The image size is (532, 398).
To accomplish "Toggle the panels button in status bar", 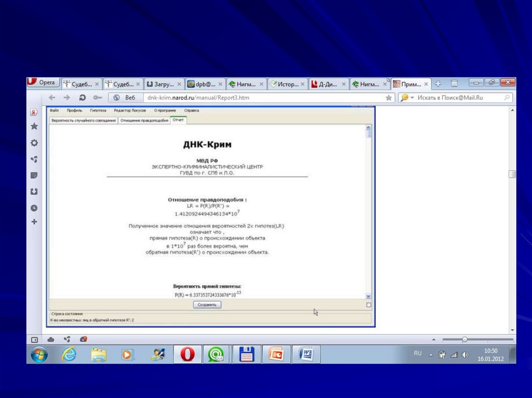I will pyautogui.click(x=35, y=339).
